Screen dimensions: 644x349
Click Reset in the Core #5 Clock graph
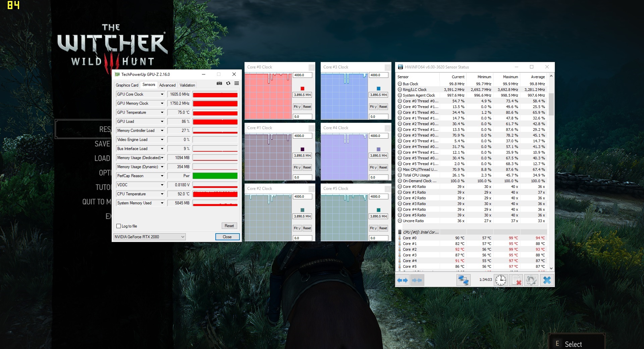coord(383,228)
